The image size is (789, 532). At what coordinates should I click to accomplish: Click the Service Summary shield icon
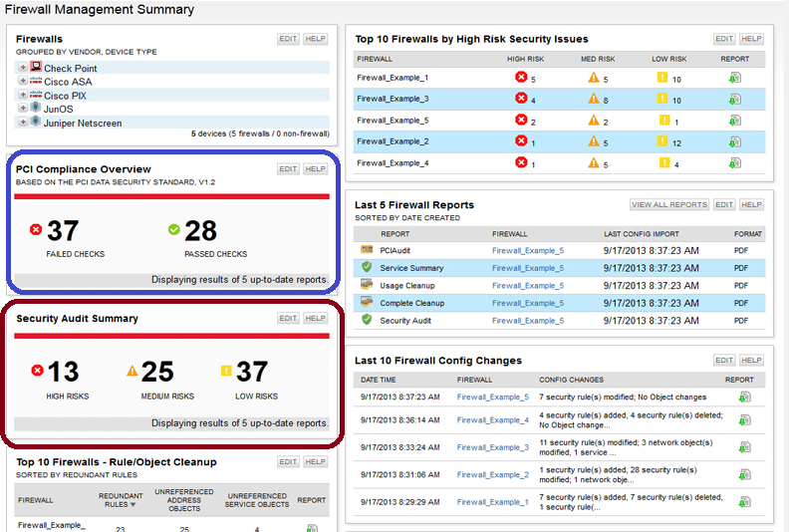[367, 267]
